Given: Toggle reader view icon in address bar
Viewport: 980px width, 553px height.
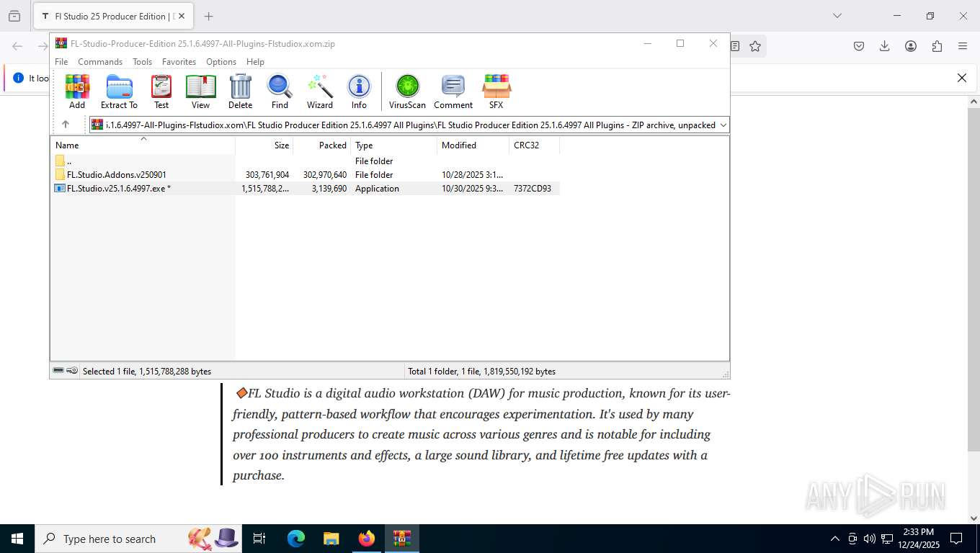Looking at the screenshot, I should click(x=735, y=46).
